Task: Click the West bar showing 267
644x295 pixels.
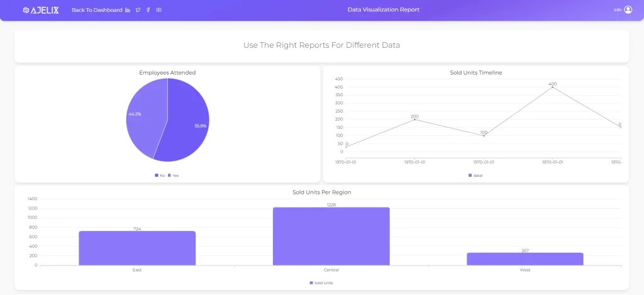Action: click(x=525, y=259)
